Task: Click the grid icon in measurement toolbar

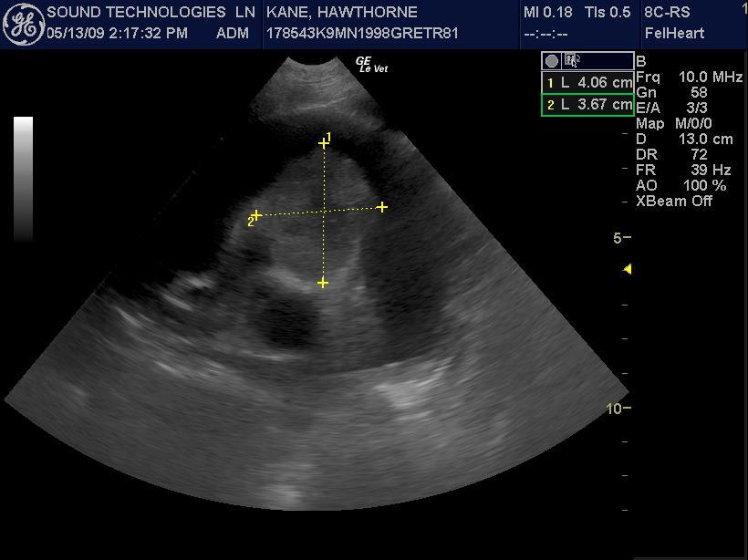Action: point(573,61)
